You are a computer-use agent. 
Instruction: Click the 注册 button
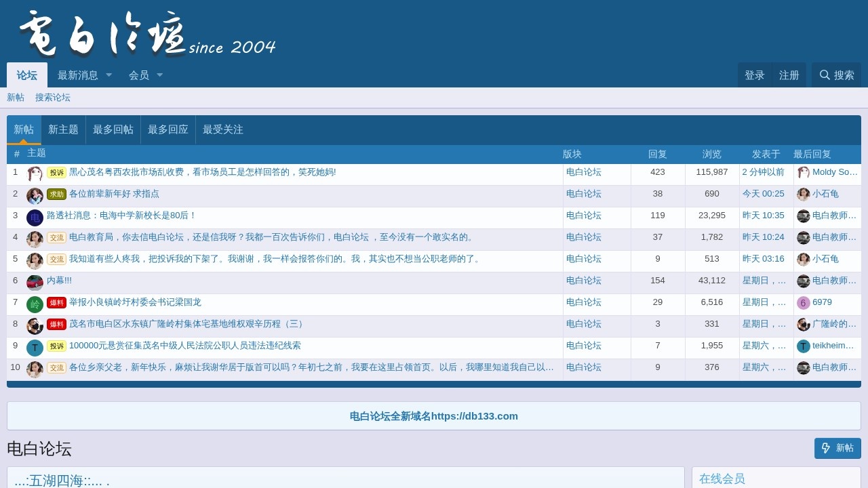click(x=789, y=75)
